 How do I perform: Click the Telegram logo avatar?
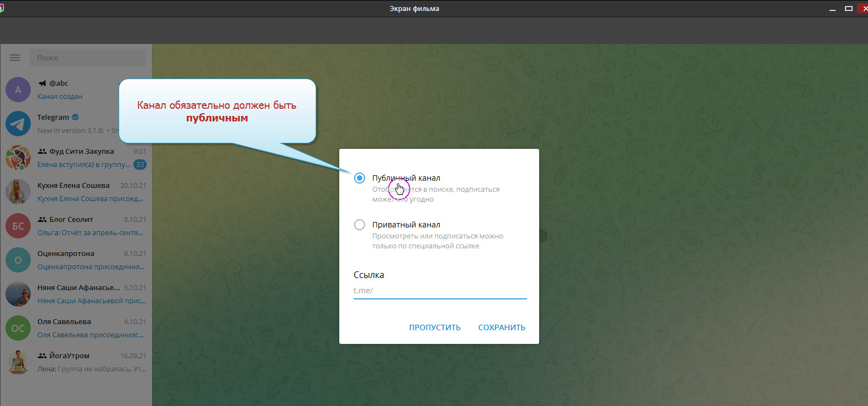click(18, 124)
